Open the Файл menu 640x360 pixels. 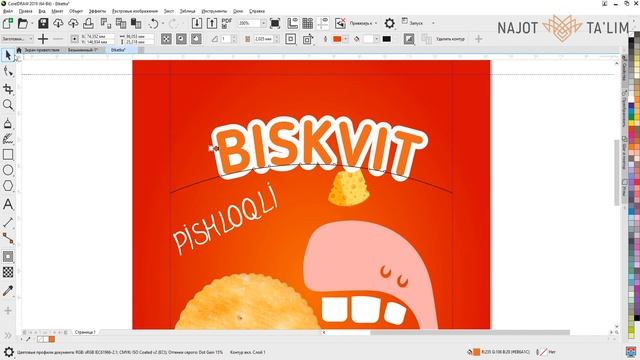point(8,11)
